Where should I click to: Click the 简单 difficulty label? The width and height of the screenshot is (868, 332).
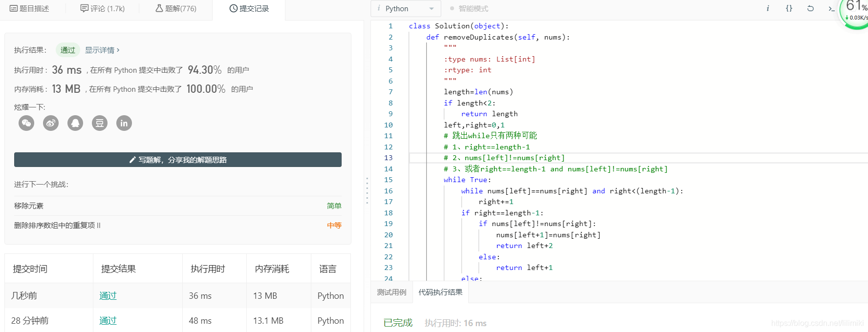334,206
